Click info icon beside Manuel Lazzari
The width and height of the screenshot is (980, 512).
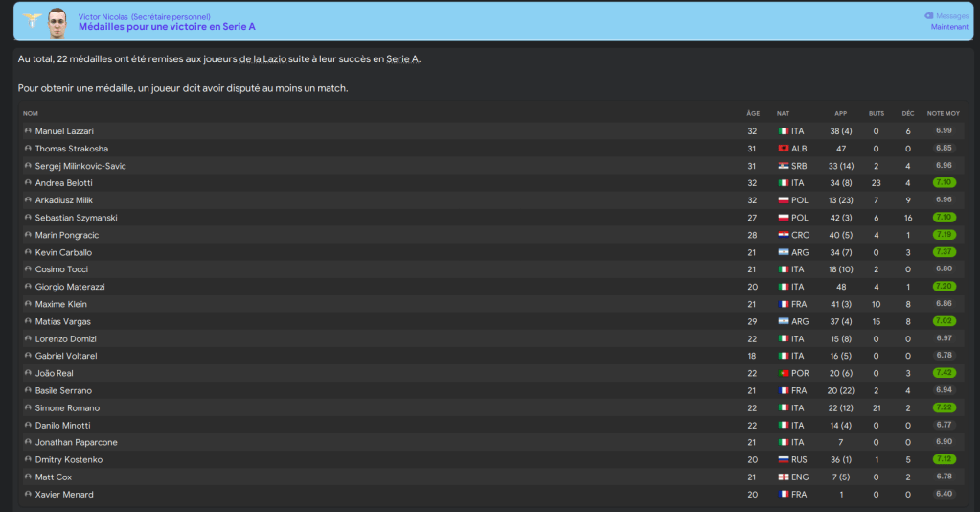pos(28,131)
